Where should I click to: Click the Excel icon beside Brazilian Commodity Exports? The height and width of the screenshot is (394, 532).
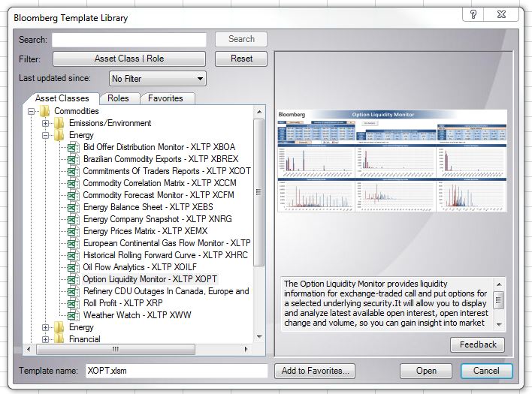point(74,159)
